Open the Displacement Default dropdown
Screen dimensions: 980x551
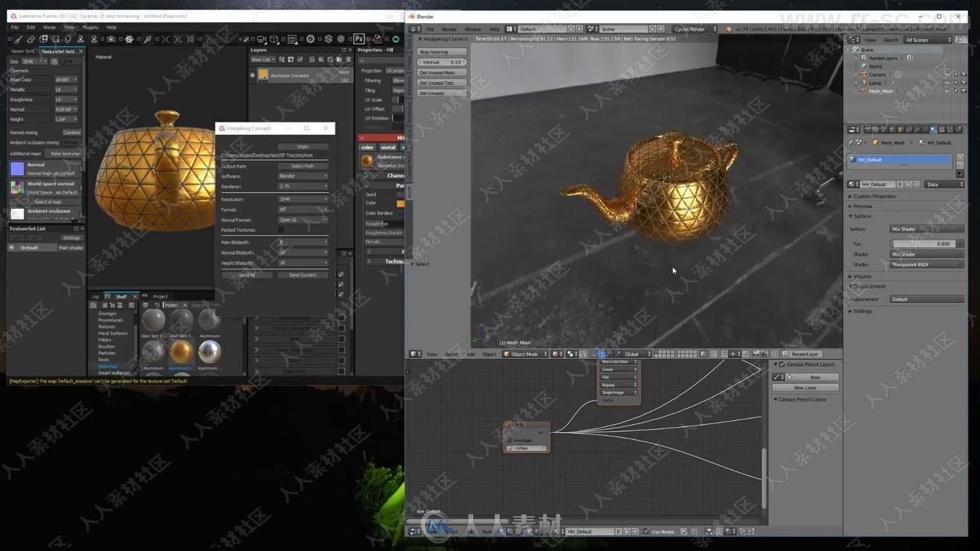tap(926, 299)
